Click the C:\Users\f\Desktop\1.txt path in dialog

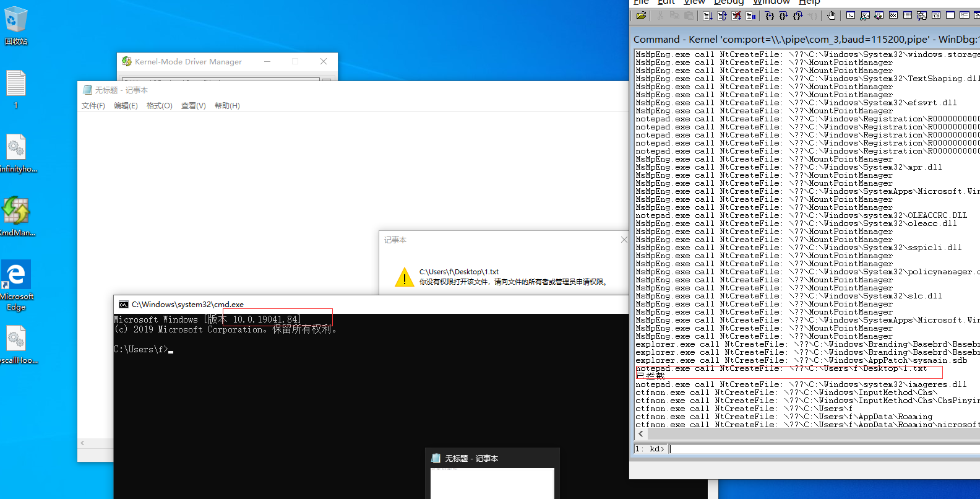tap(459, 272)
